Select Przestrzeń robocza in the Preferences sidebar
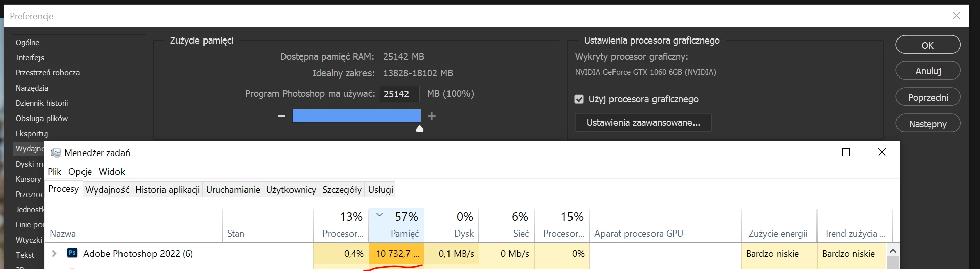 [x=48, y=73]
